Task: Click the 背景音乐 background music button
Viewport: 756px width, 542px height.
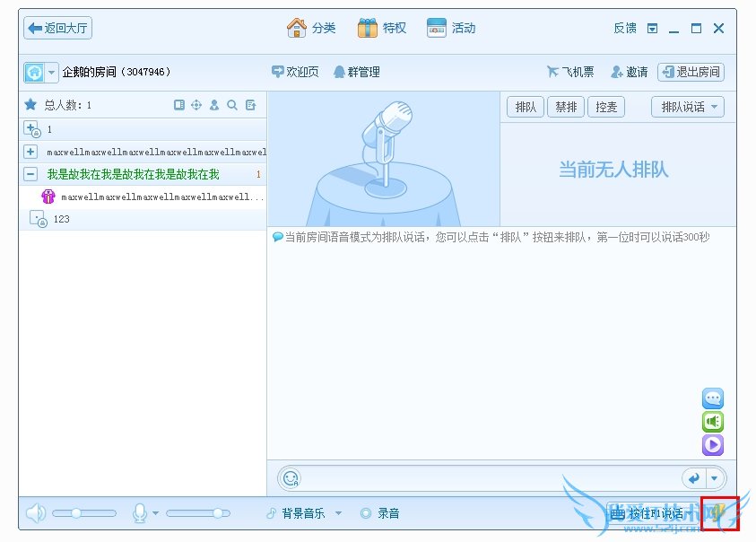Action: (x=296, y=513)
